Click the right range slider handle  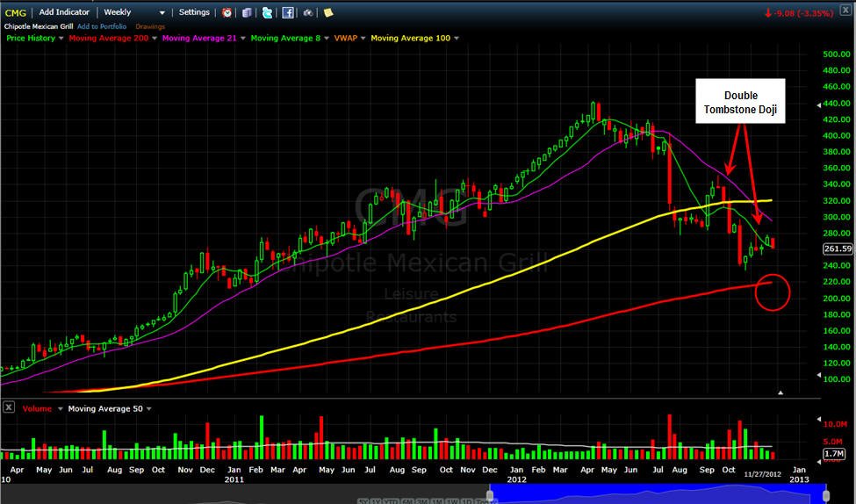coord(825,494)
